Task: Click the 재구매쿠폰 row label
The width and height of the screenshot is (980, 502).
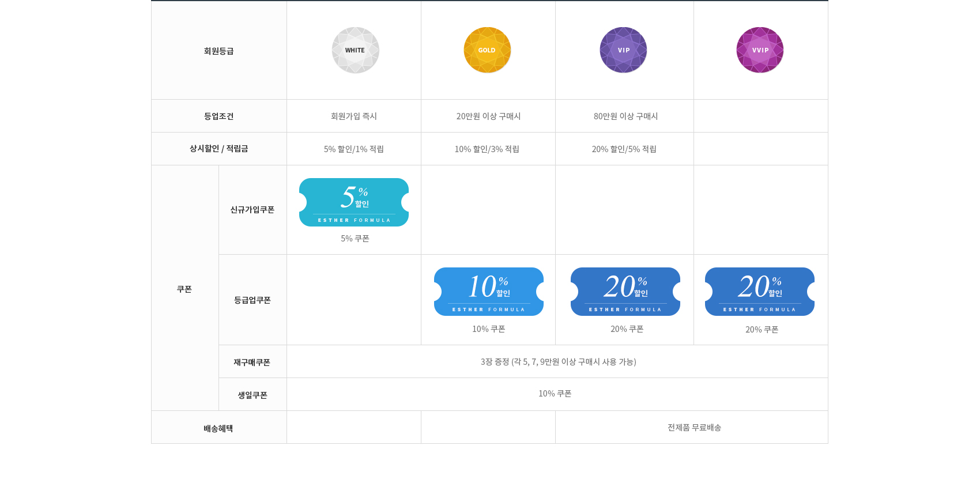Action: (x=252, y=363)
